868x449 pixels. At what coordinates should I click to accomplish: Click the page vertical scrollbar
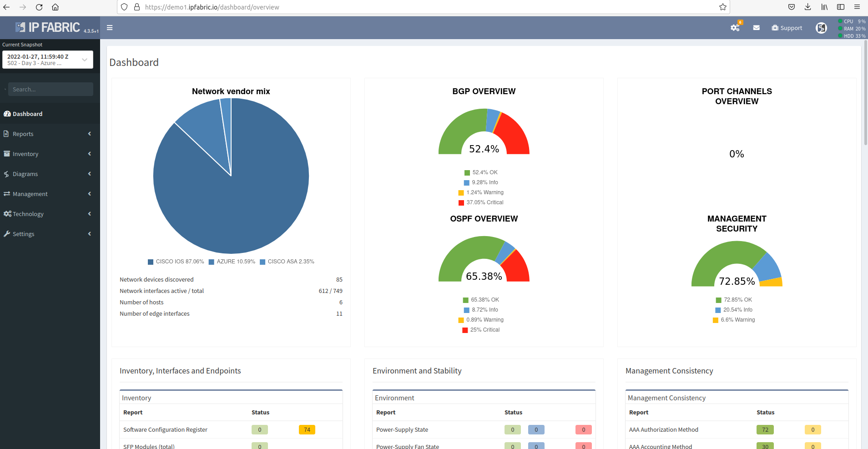(865, 93)
